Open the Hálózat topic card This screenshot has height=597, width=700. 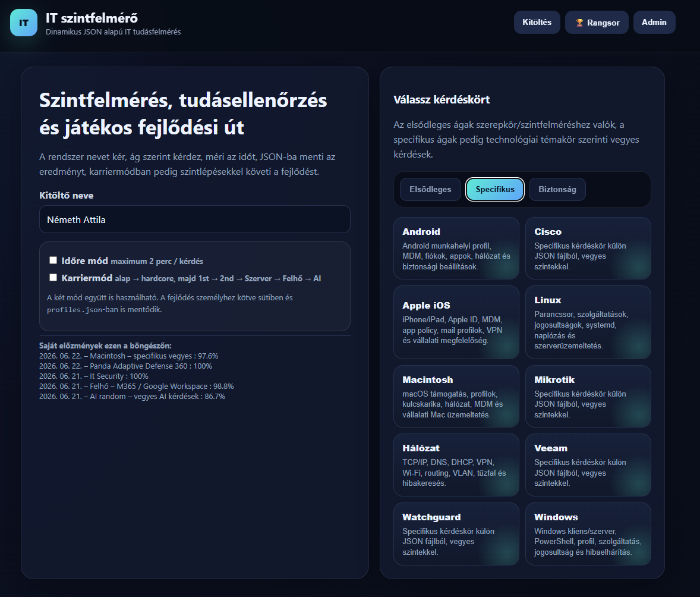point(456,465)
